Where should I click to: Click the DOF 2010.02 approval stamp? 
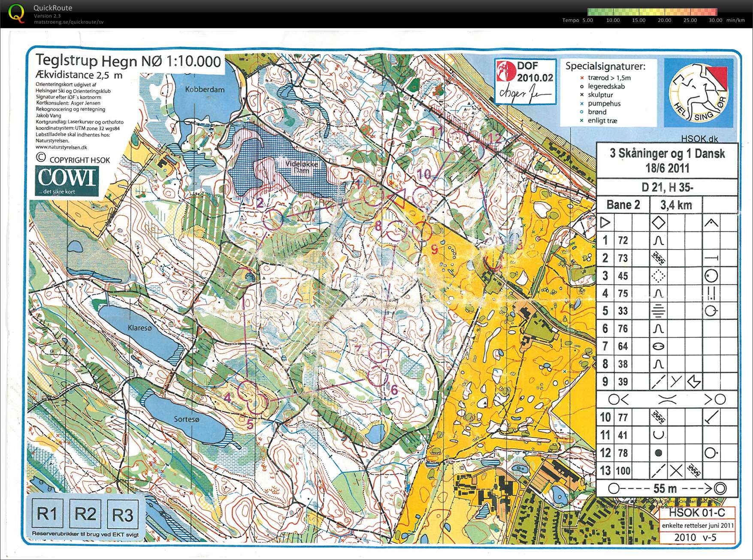click(525, 81)
